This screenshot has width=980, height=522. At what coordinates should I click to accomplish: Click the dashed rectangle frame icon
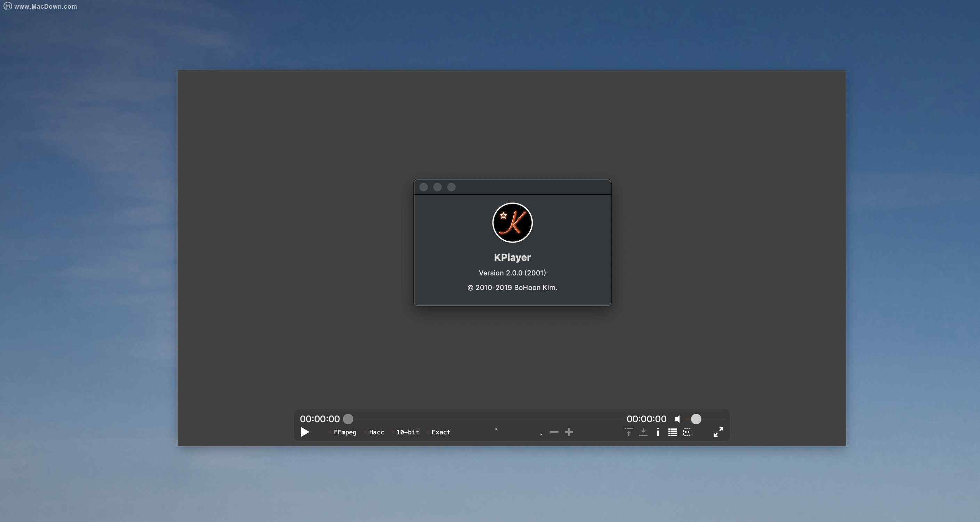coord(687,432)
